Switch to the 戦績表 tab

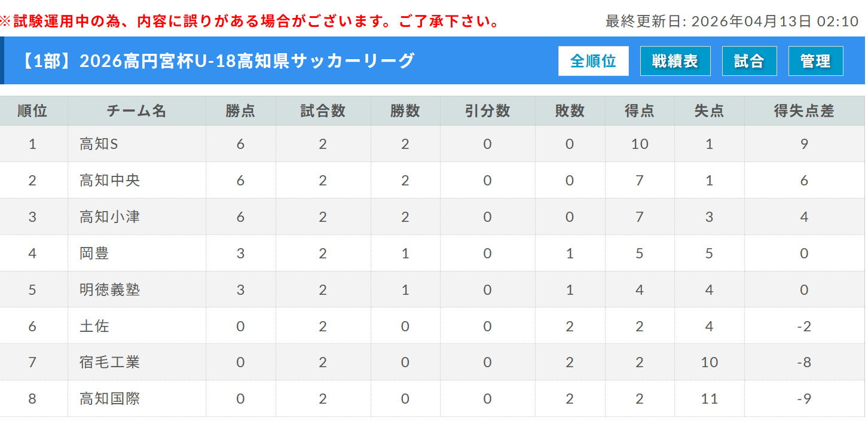pyautogui.click(x=675, y=61)
